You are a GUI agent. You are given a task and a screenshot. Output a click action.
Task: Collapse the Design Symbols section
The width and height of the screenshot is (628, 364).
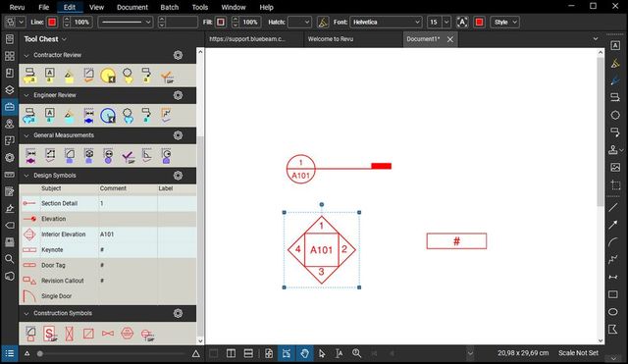pyautogui.click(x=26, y=176)
